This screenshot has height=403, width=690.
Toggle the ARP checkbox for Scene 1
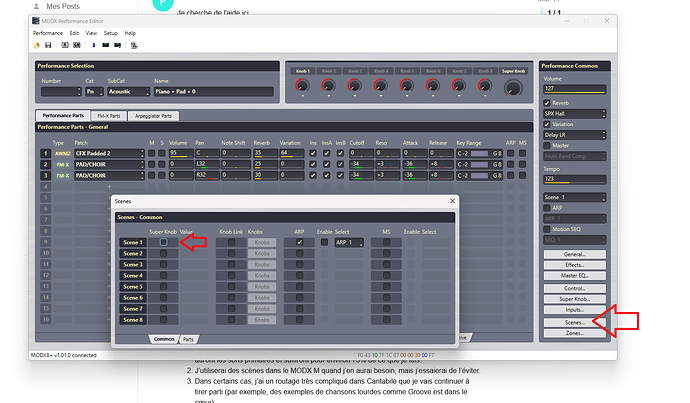coord(299,242)
